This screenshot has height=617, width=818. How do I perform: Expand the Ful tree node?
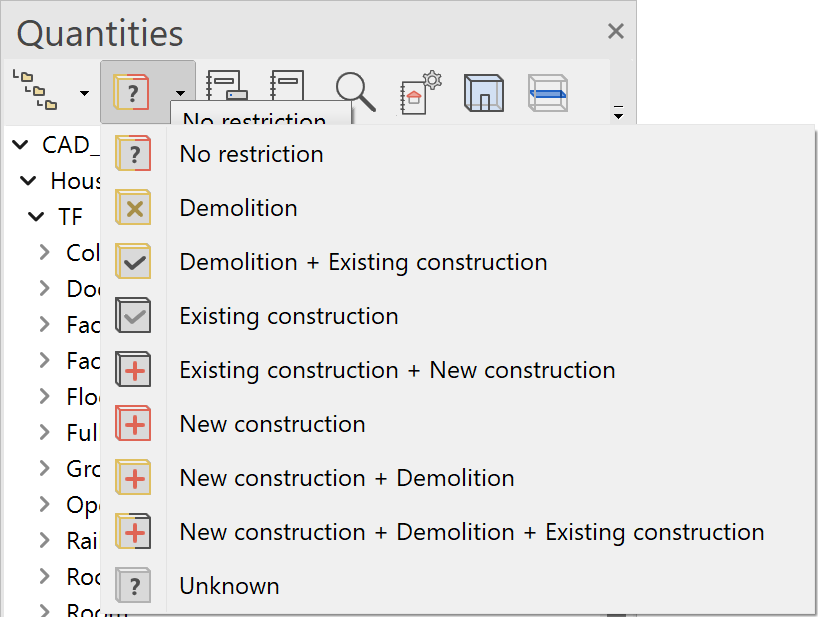(45, 432)
